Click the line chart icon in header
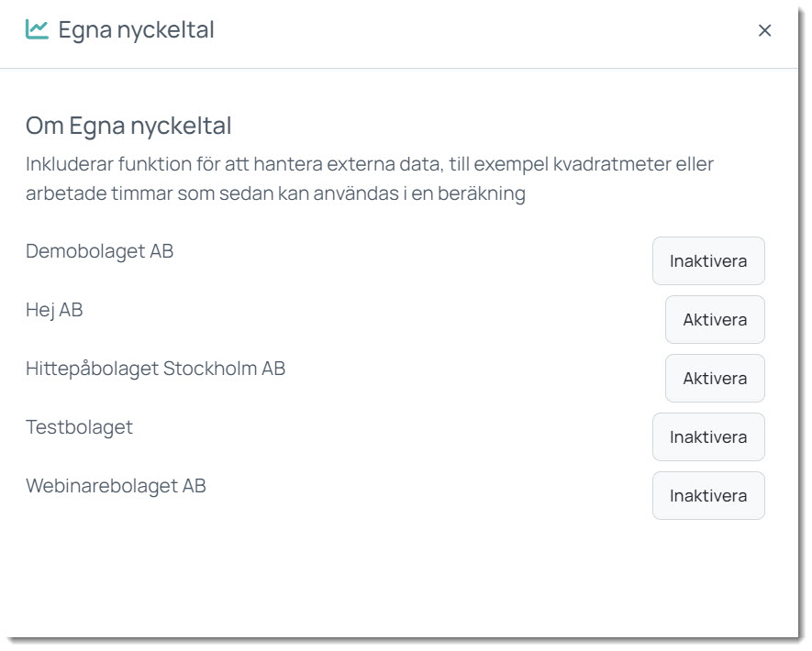This screenshot has height=651, width=812. tap(37, 29)
